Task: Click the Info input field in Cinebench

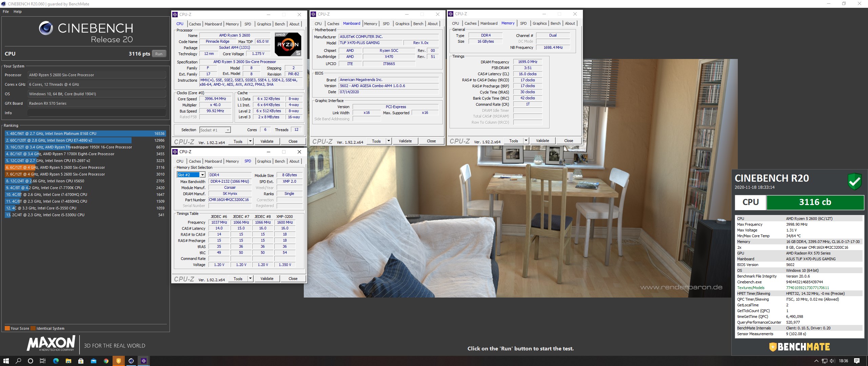Action: coord(97,113)
